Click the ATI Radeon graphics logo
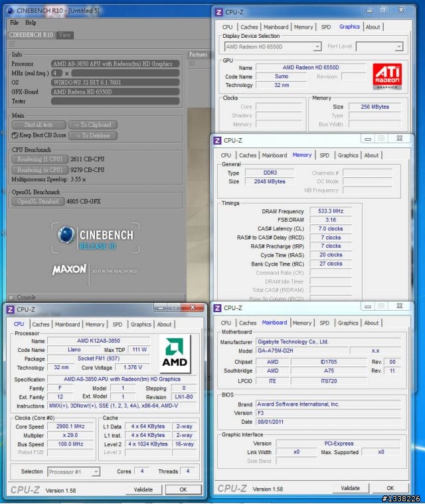 coord(387,76)
